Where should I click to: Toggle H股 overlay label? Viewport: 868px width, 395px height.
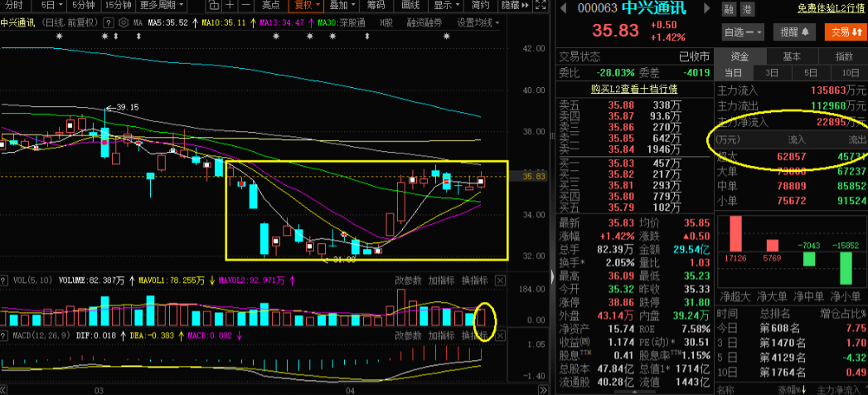[387, 23]
